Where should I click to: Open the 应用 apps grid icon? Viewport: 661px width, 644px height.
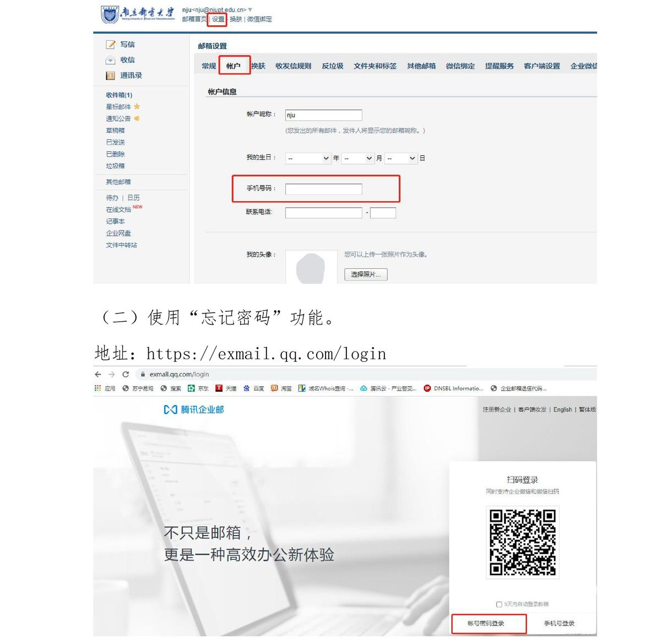pyautogui.click(x=98, y=388)
